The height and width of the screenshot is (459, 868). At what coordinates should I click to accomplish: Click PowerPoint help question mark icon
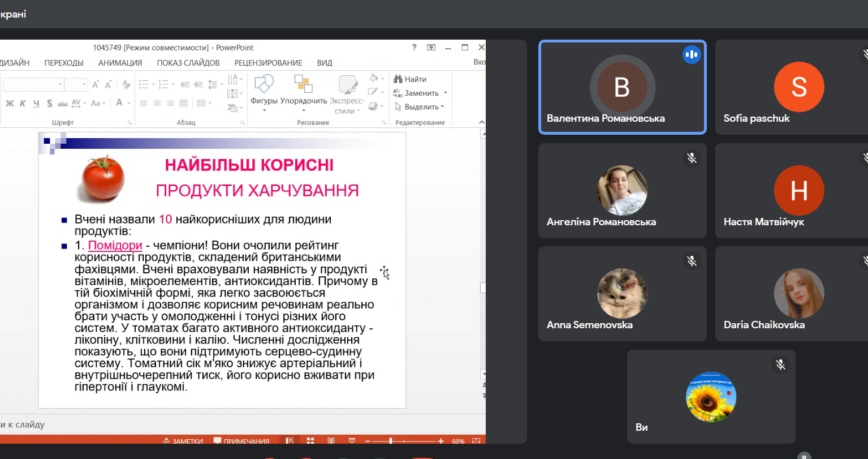point(414,48)
